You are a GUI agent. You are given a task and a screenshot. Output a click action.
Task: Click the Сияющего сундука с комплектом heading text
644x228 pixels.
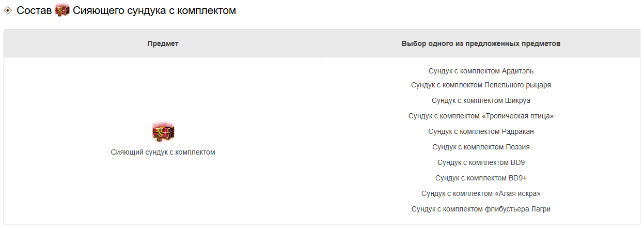[154, 10]
